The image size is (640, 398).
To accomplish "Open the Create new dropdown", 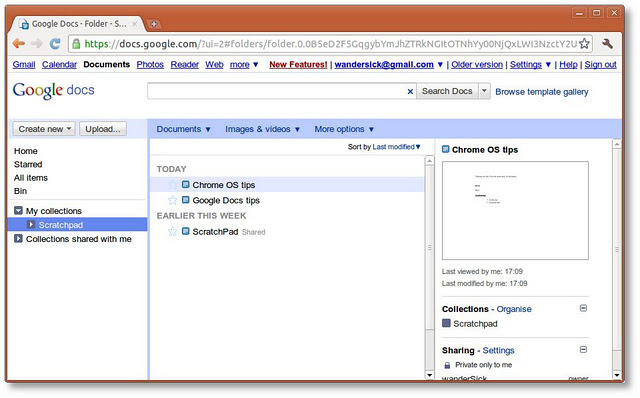I will pos(44,129).
